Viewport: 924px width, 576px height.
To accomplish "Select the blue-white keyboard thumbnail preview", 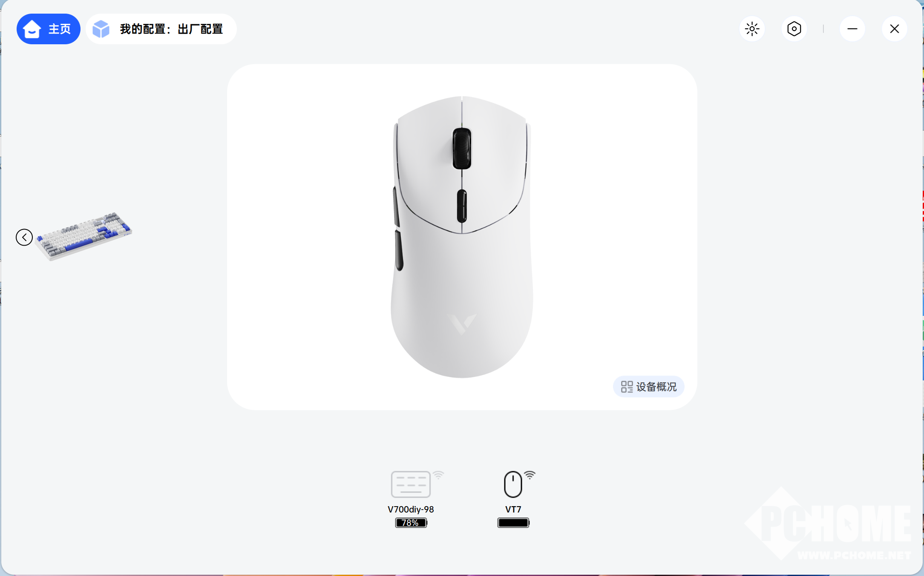I will 84,236.
